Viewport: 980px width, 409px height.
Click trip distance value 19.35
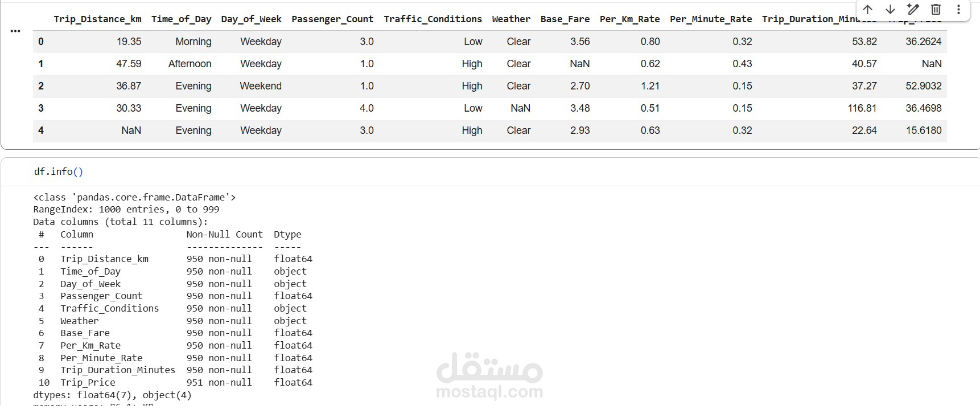[x=129, y=42]
